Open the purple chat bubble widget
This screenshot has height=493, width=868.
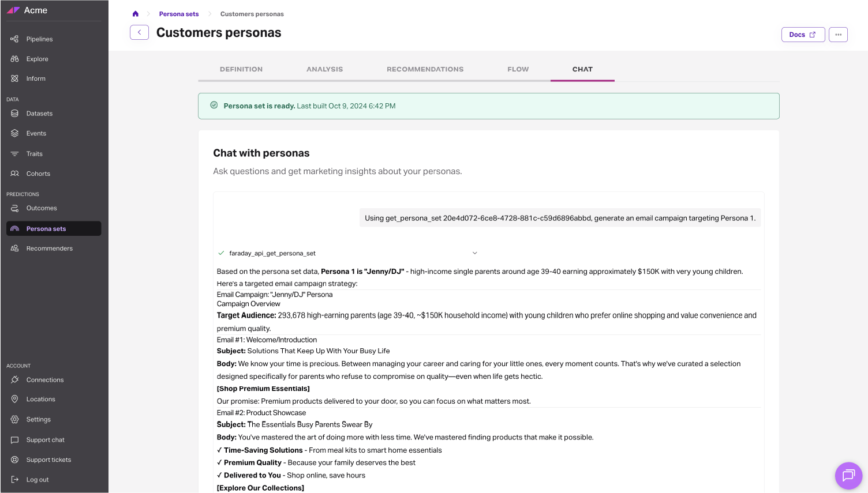tap(848, 476)
